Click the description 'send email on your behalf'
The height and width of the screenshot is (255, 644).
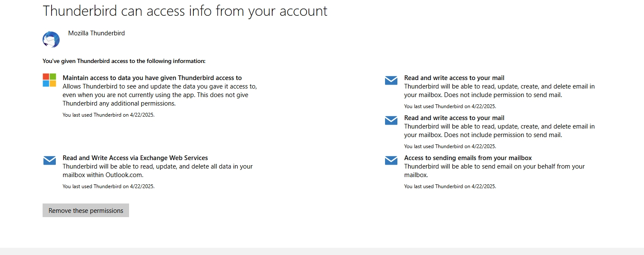coord(494,171)
